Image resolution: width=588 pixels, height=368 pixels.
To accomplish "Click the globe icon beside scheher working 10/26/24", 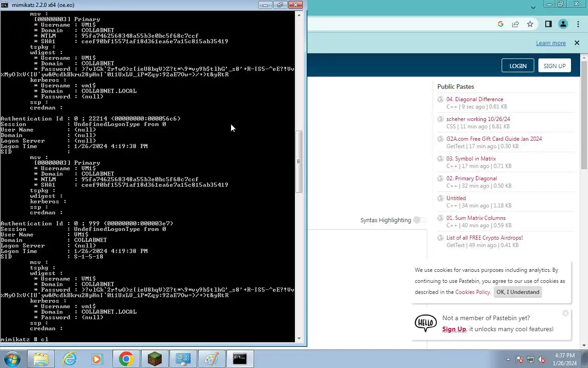I will [x=441, y=119].
